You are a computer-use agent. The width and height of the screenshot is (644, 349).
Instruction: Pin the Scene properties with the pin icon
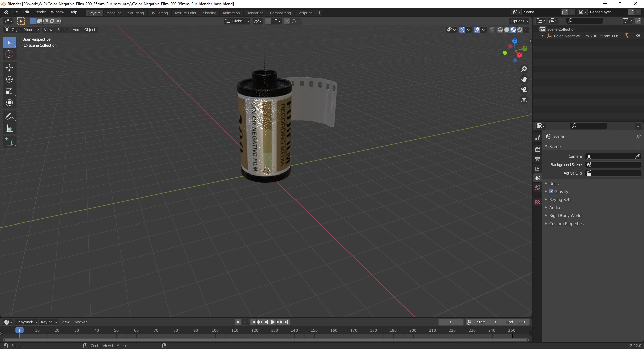pos(638,136)
